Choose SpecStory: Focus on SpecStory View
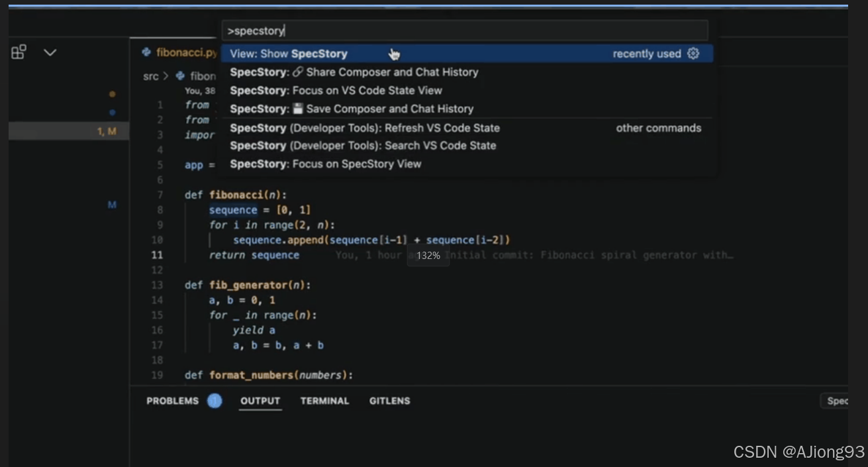The width and height of the screenshot is (868, 467). tap(467, 164)
